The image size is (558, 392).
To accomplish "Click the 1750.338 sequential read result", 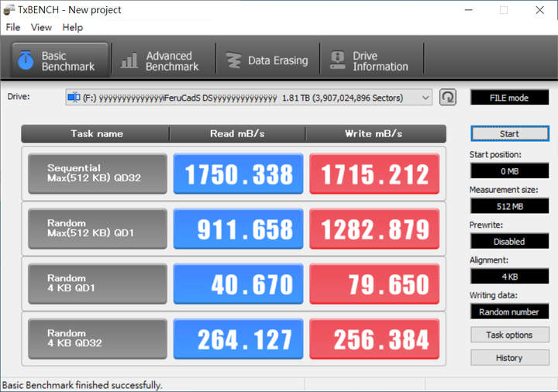I will pyautogui.click(x=239, y=174).
